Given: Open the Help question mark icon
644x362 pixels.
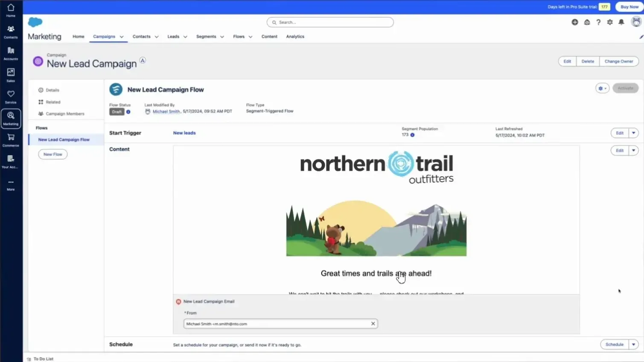Looking at the screenshot, I should click(x=598, y=22).
